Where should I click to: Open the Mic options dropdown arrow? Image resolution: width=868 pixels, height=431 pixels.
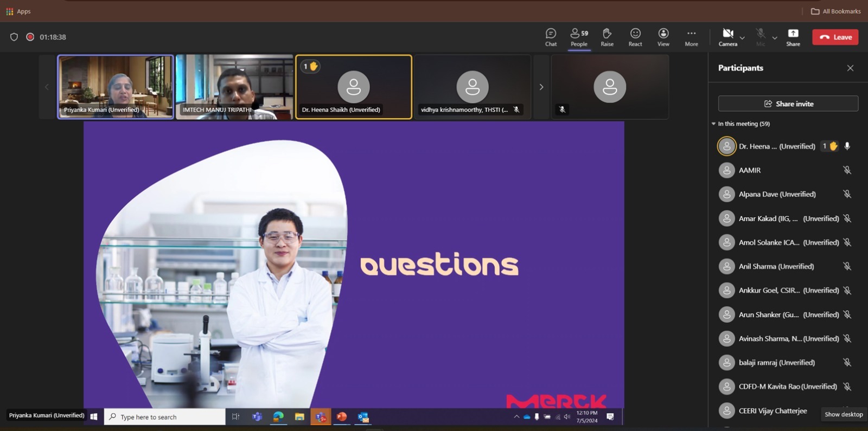[775, 38]
